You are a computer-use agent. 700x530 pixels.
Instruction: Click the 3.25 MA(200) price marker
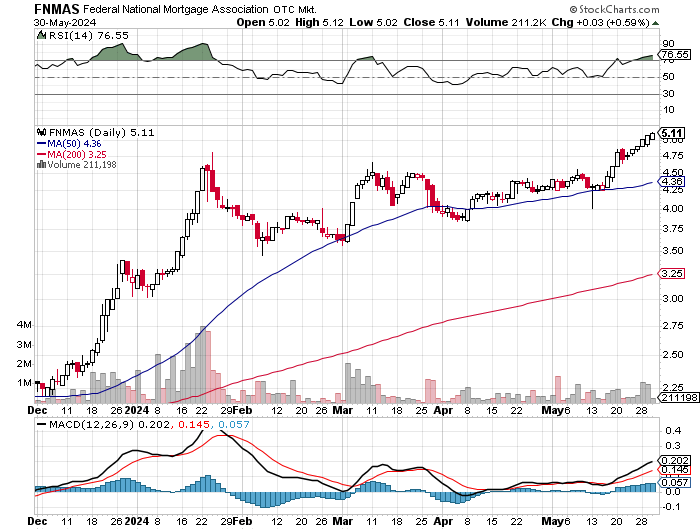[672, 274]
